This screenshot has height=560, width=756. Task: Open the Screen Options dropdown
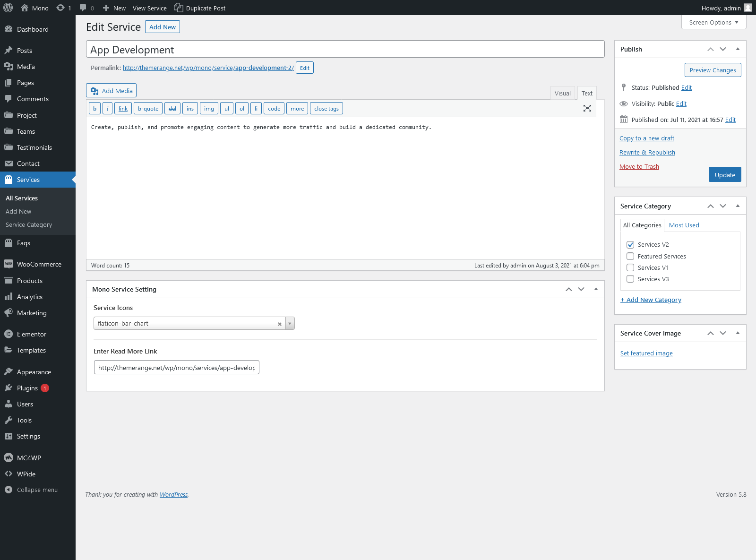tap(713, 22)
